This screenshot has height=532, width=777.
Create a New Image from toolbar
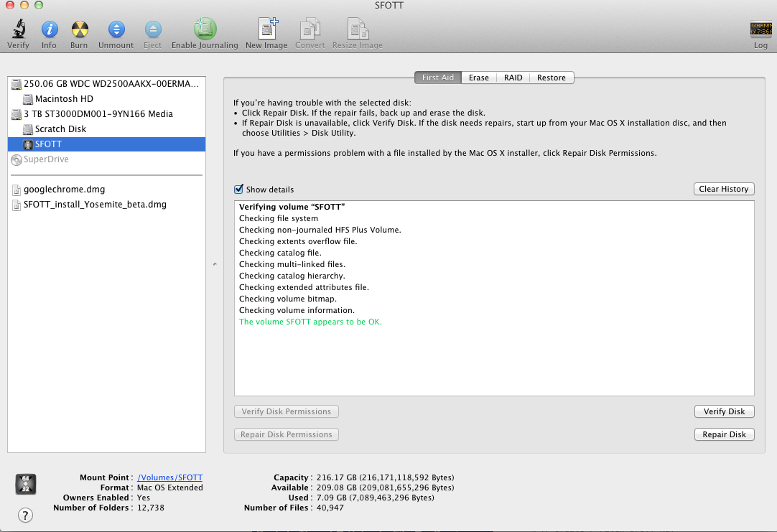point(268,28)
